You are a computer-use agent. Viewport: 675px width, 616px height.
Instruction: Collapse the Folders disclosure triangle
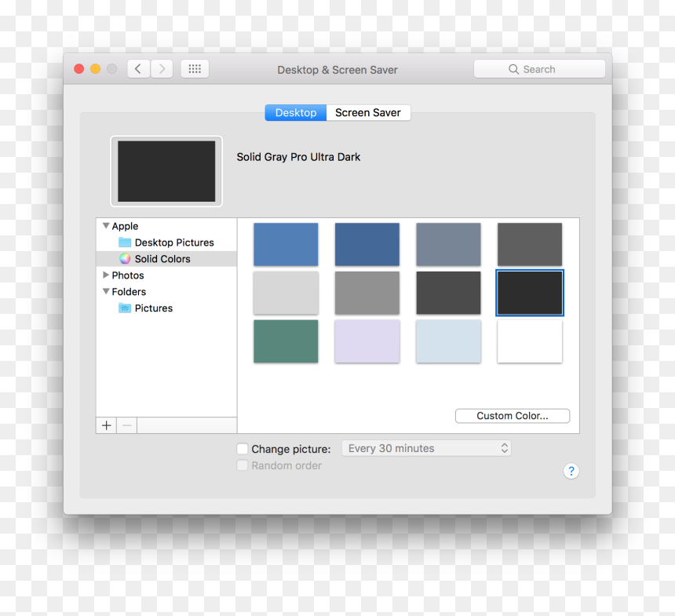(106, 291)
